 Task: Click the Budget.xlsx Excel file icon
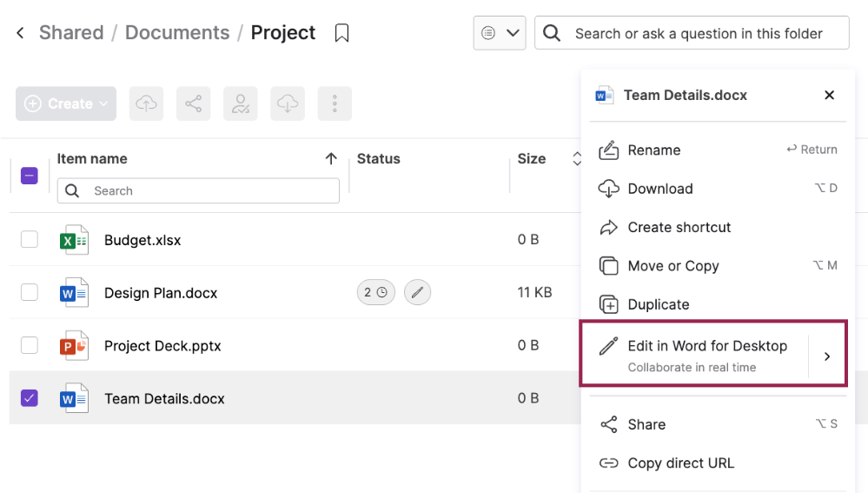coord(74,239)
